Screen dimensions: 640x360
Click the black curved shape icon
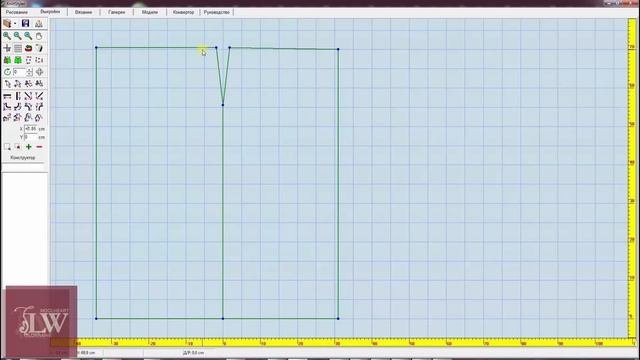pos(39,48)
